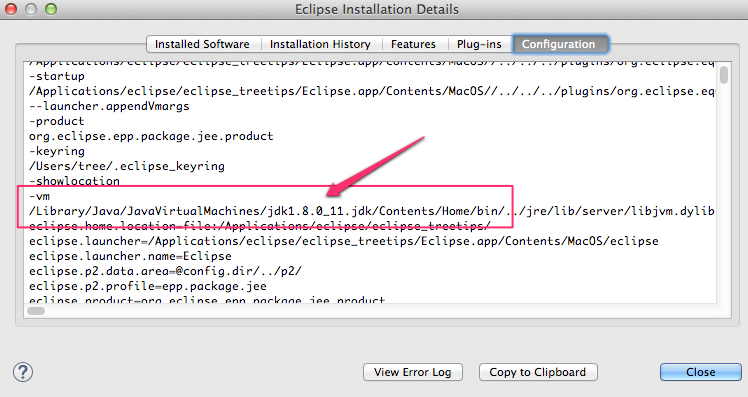Click Copy to Clipboard button

(538, 372)
